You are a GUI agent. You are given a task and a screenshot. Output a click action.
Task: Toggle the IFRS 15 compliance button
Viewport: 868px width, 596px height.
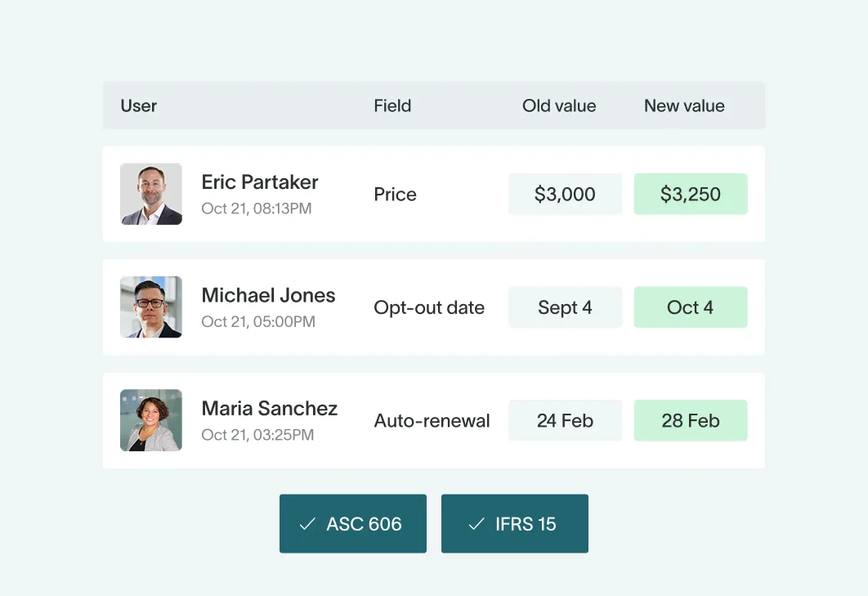tap(515, 524)
